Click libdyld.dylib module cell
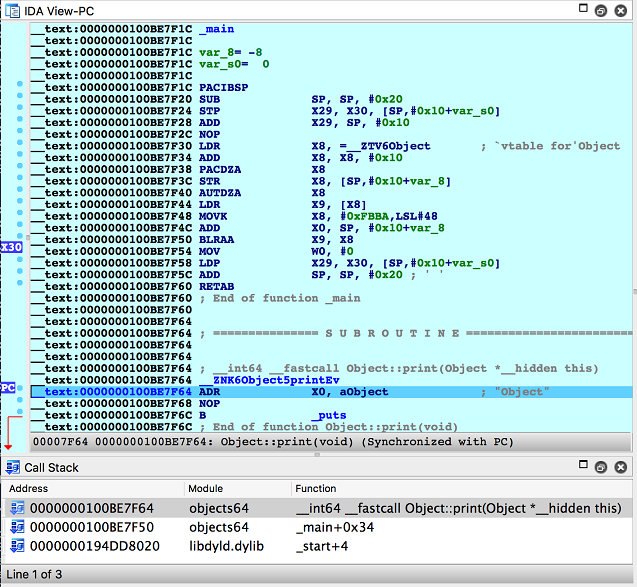This screenshot has width=637, height=587. 226,546
